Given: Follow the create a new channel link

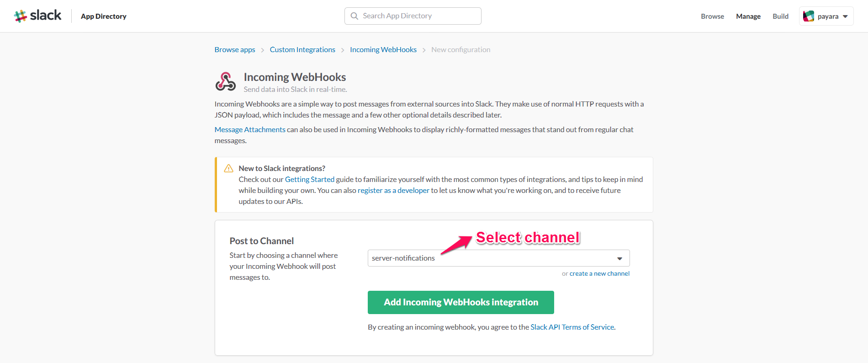Looking at the screenshot, I should click(x=599, y=273).
